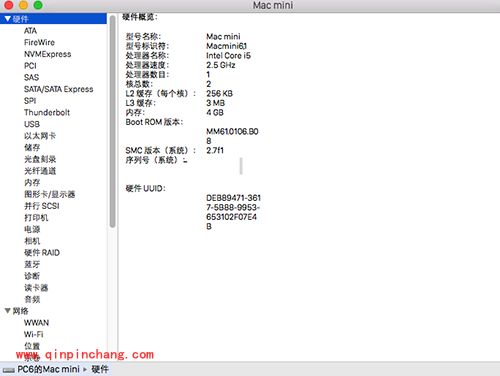
Task: Close the Mac mini window
Action: tap(9, 5)
